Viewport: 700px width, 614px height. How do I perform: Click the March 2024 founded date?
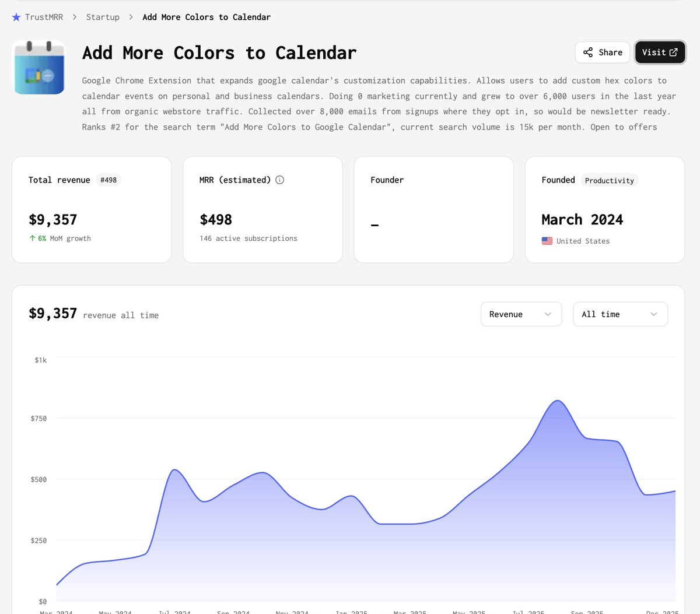[x=582, y=220]
